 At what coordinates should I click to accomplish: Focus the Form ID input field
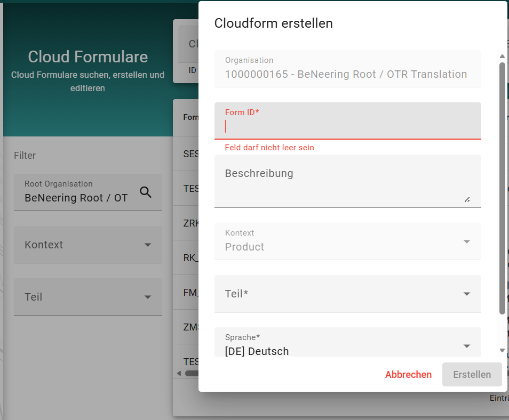pos(347,127)
